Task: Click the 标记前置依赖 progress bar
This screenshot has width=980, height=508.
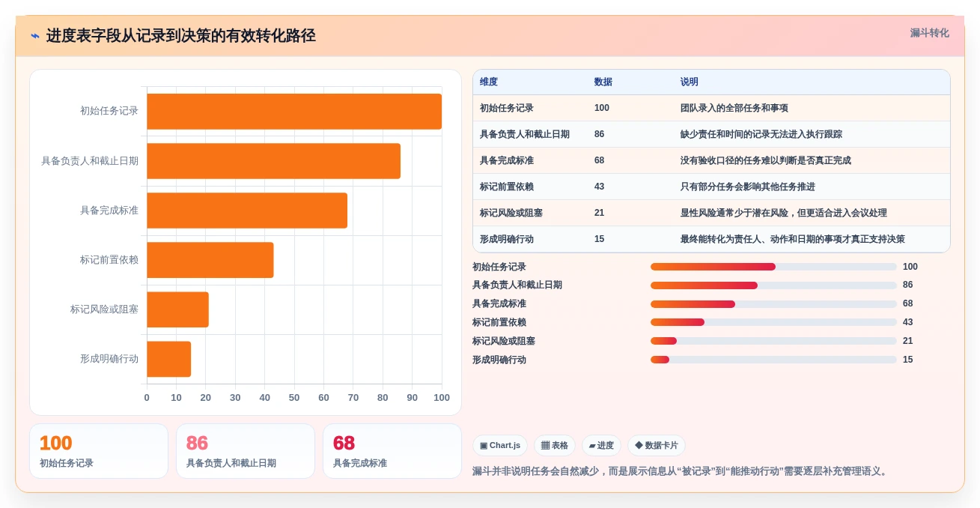Action: [773, 322]
